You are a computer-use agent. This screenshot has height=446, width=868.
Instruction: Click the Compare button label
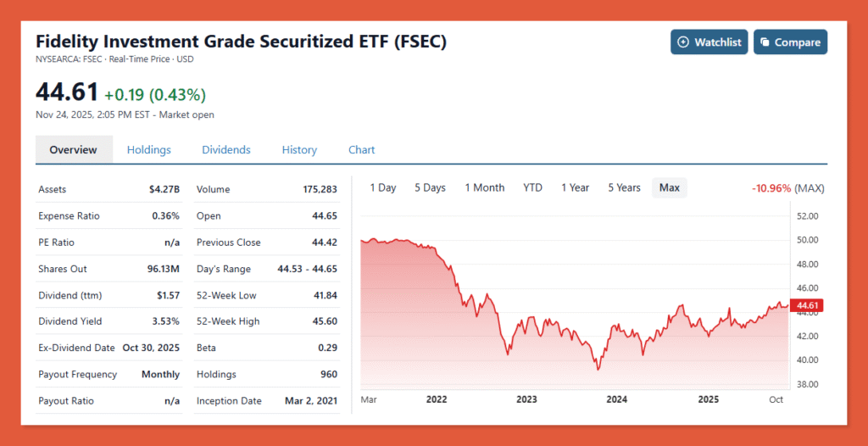[x=798, y=42]
